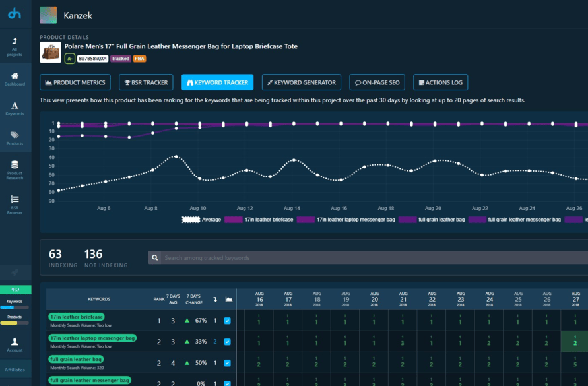Toggle 17in leather laptop messenger bag legend swatch
This screenshot has width=588, height=386.
pos(306,220)
